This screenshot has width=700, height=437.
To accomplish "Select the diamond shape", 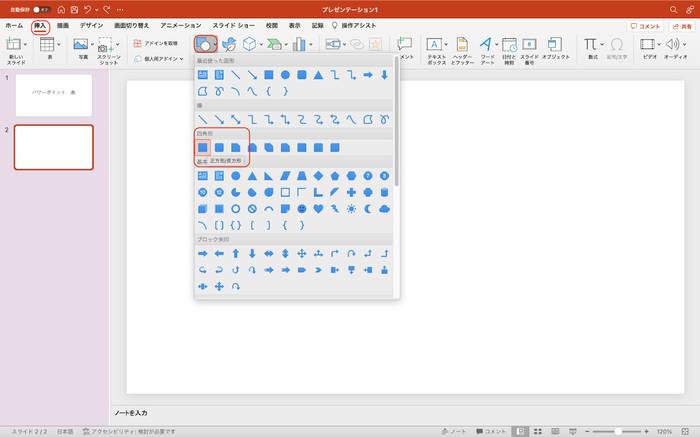I will (x=318, y=176).
